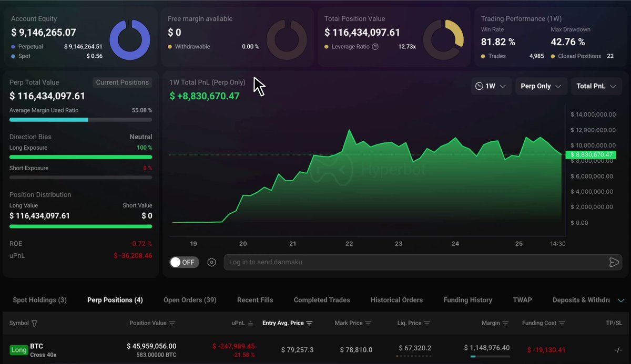The width and height of the screenshot is (631, 364).
Task: Click Entry Avg. Price sort icon
Action: coord(309,324)
